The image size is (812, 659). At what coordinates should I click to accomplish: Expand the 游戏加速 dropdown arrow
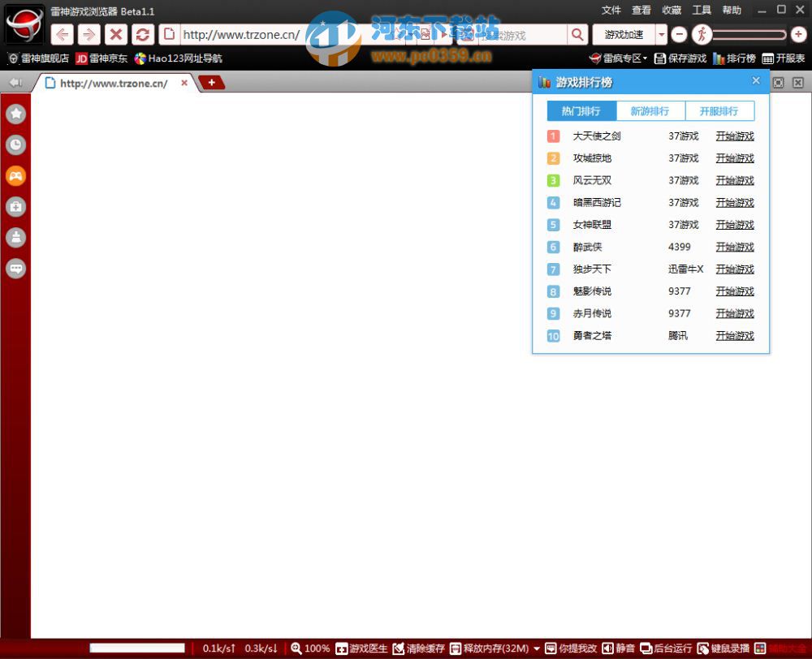tap(661, 35)
